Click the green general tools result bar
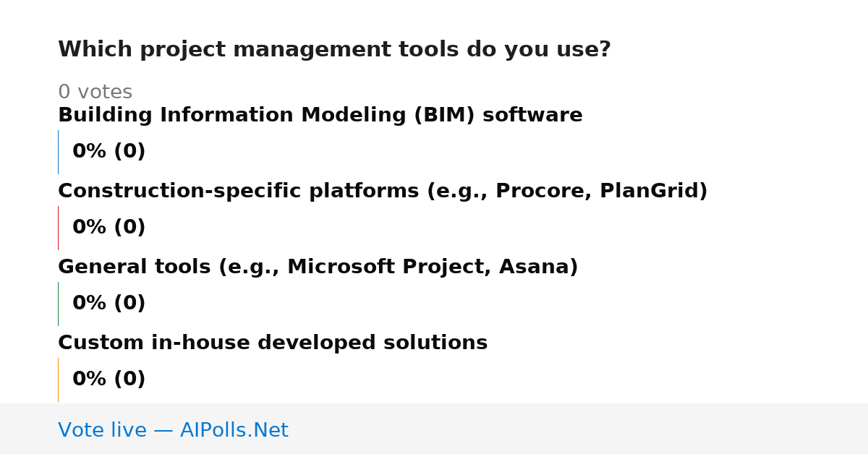The height and width of the screenshot is (454, 868). pyautogui.click(x=58, y=304)
